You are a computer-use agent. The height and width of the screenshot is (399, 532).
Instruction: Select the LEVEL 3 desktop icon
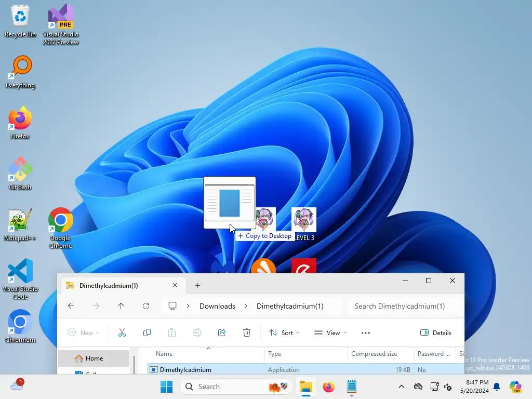[304, 224]
